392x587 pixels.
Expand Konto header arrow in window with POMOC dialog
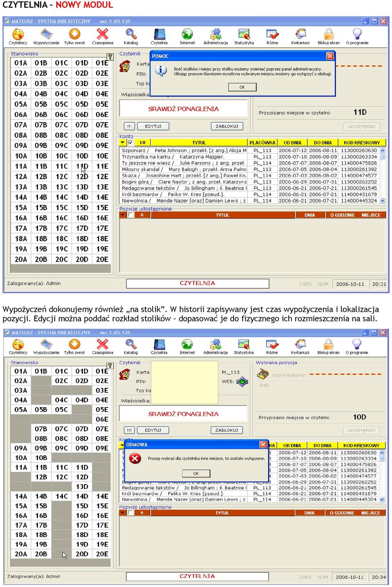click(122, 142)
